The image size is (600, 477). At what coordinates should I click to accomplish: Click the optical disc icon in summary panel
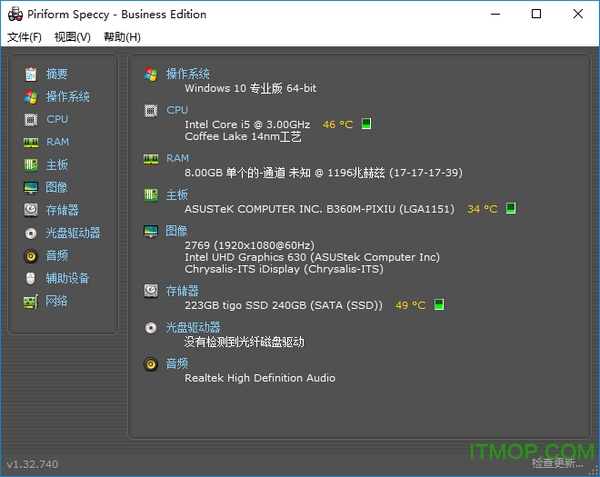click(x=151, y=328)
